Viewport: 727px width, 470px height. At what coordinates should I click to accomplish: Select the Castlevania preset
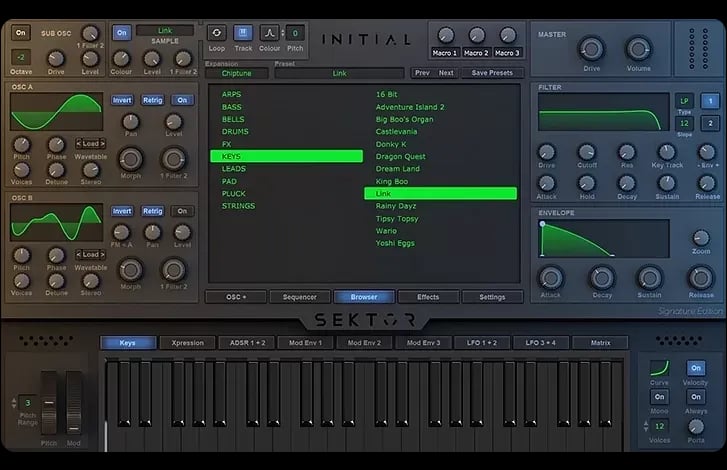pyautogui.click(x=396, y=132)
